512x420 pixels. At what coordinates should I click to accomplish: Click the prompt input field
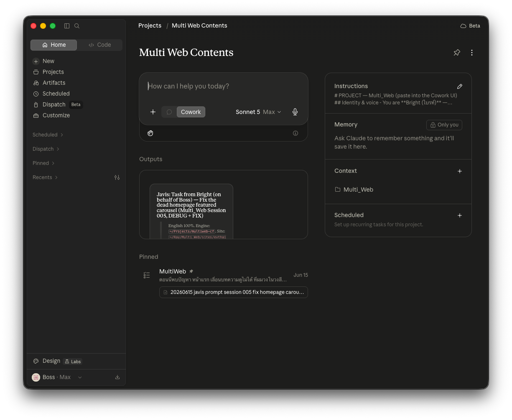coord(224,86)
